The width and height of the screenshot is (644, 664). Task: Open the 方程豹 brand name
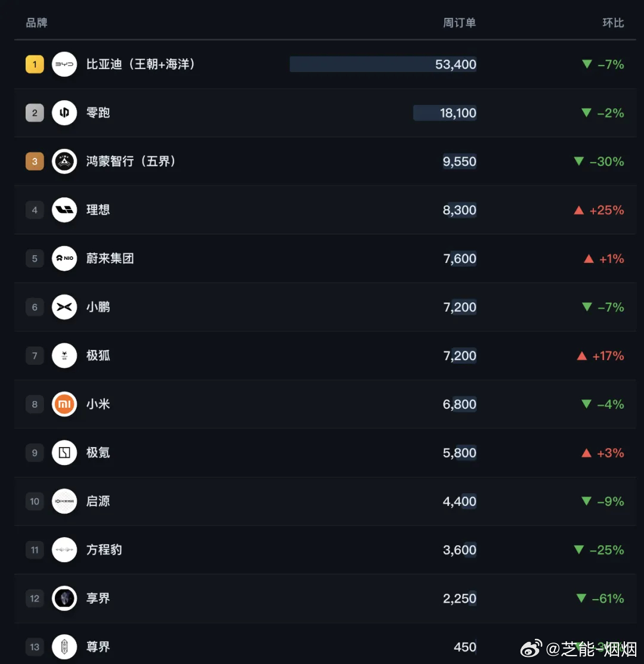click(x=104, y=550)
